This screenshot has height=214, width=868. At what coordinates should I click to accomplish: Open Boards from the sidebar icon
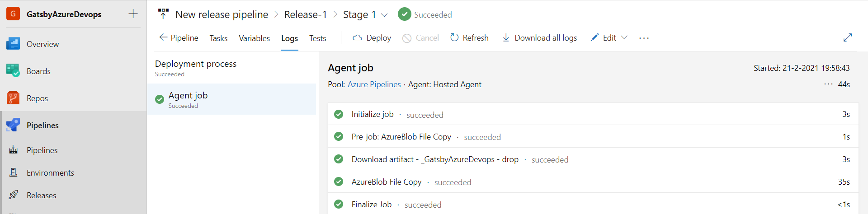pyautogui.click(x=13, y=71)
